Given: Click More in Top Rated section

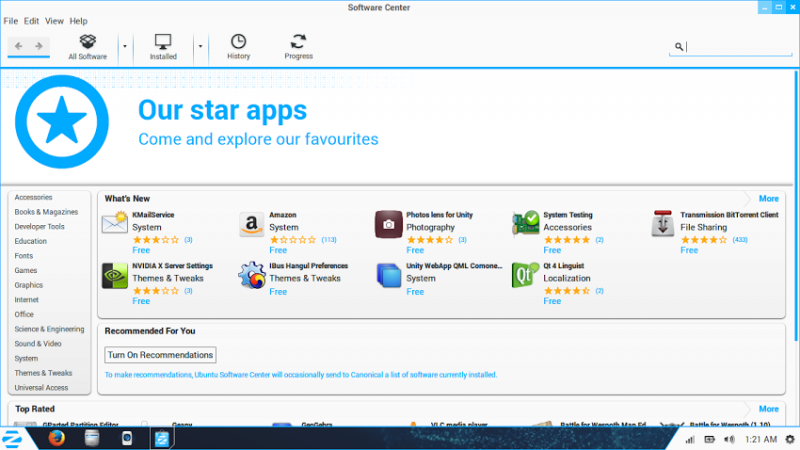Looking at the screenshot, I should [x=768, y=409].
